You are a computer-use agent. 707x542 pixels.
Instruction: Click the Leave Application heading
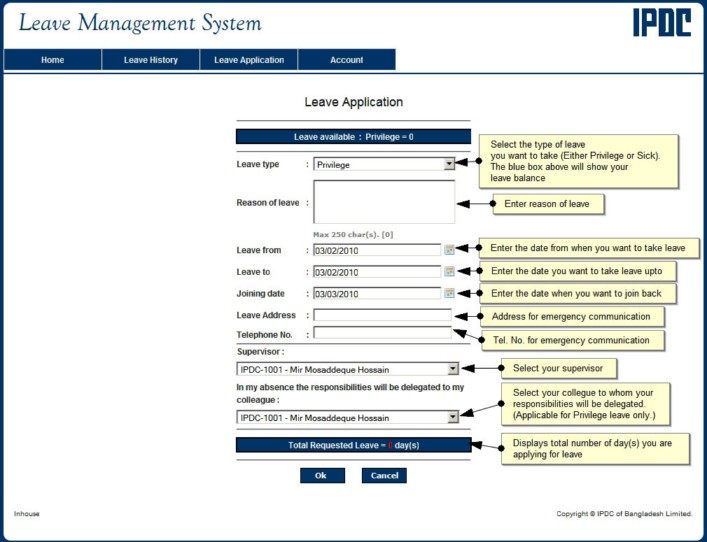point(354,102)
